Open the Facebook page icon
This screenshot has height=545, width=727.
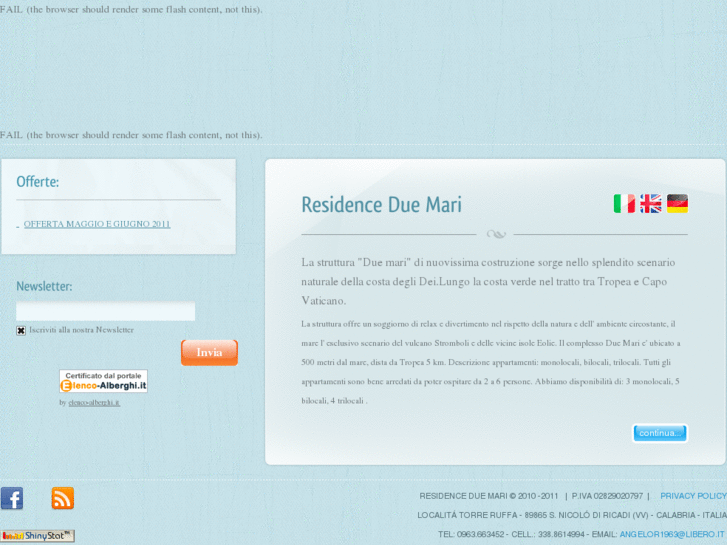[x=12, y=499]
